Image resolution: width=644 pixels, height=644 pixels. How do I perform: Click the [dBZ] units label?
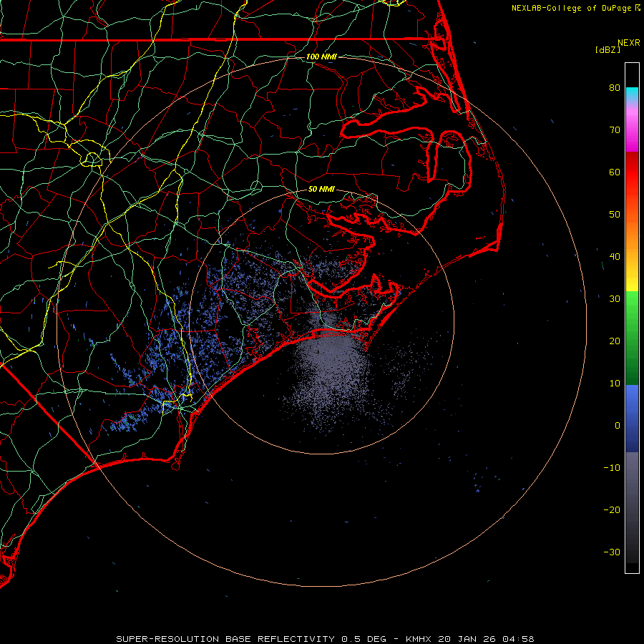coord(608,50)
